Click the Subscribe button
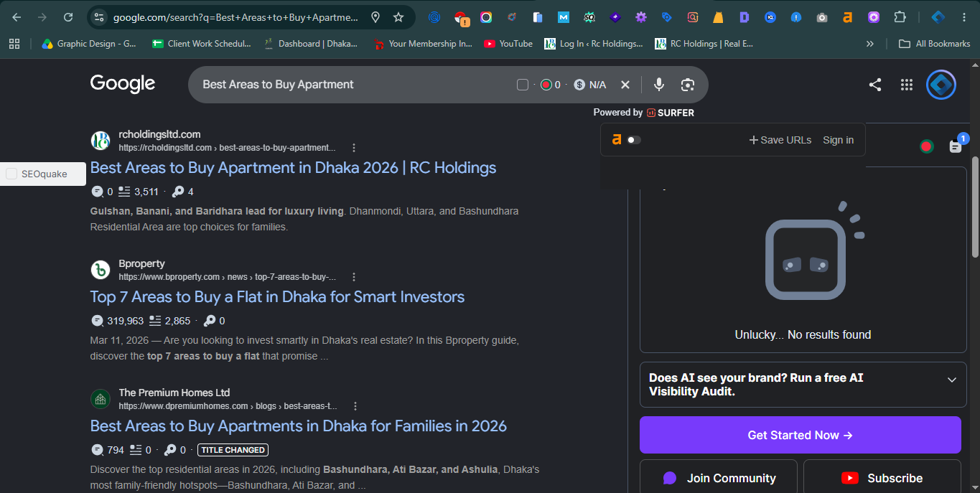Screen dimensions: 980x493 point(882,478)
